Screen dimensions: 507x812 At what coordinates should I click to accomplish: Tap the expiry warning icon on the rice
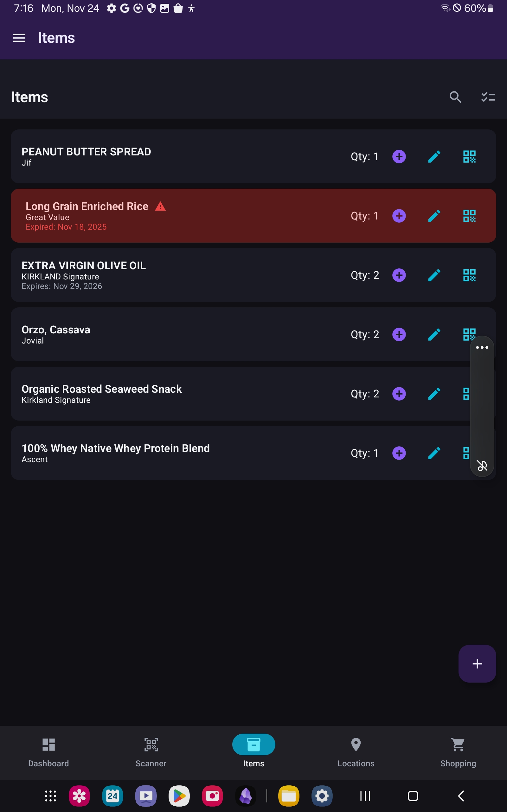pos(161,206)
